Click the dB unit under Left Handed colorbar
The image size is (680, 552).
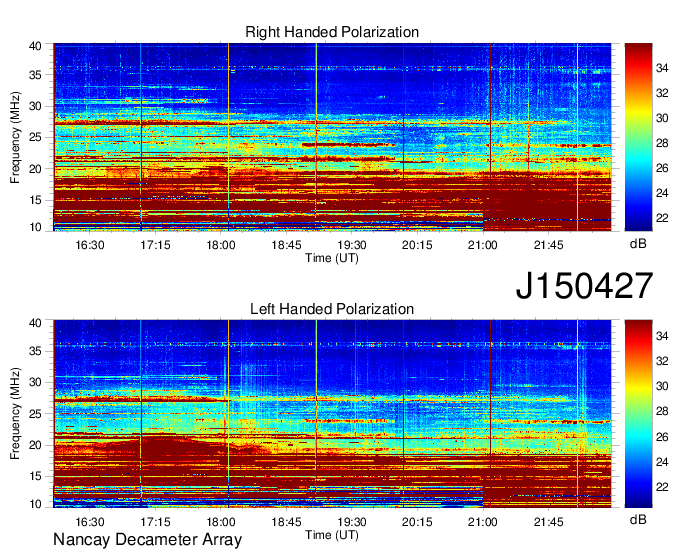pyautogui.click(x=638, y=519)
